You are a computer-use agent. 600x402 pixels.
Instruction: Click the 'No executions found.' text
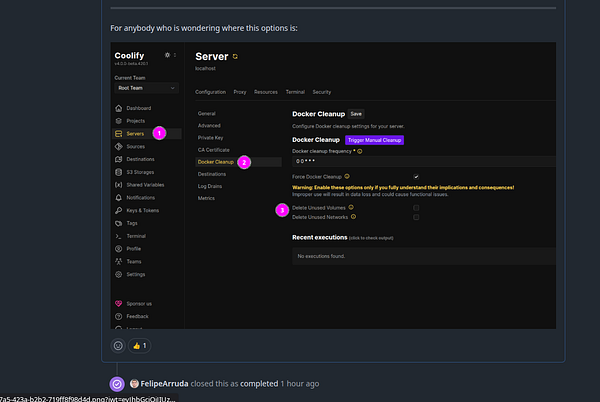pos(321,256)
